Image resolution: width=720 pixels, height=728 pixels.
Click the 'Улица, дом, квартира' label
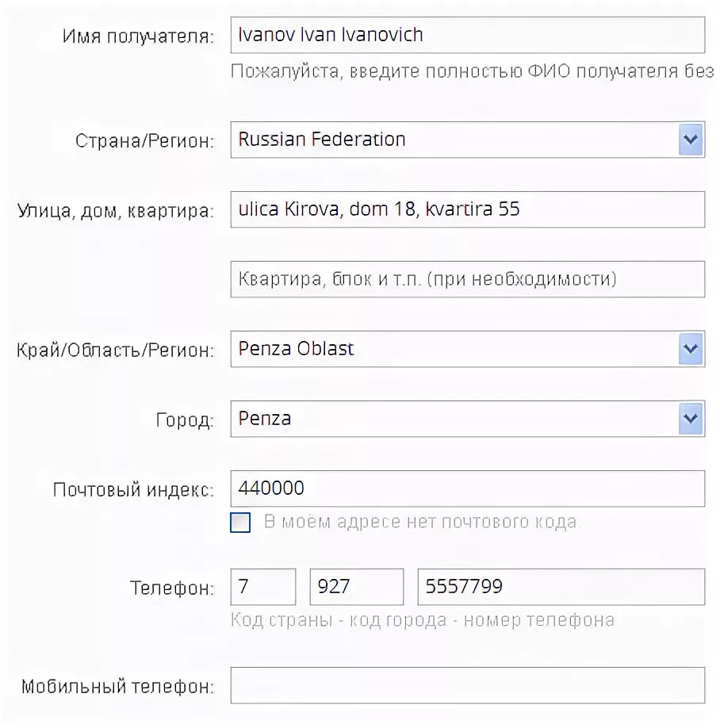[116, 211]
